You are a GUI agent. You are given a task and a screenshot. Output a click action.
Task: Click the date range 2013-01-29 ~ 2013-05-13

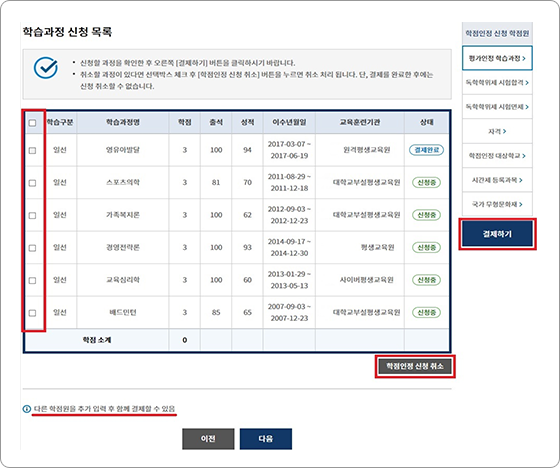pyautogui.click(x=289, y=280)
